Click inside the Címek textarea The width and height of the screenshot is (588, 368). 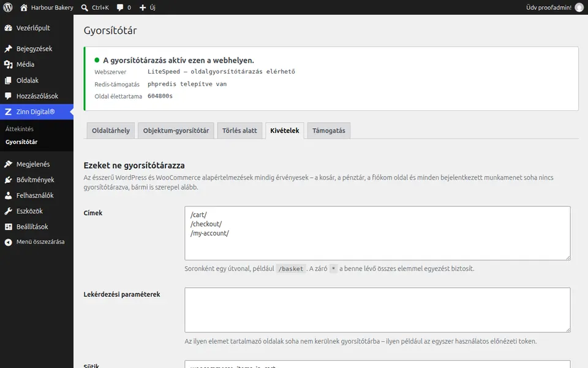click(x=378, y=233)
